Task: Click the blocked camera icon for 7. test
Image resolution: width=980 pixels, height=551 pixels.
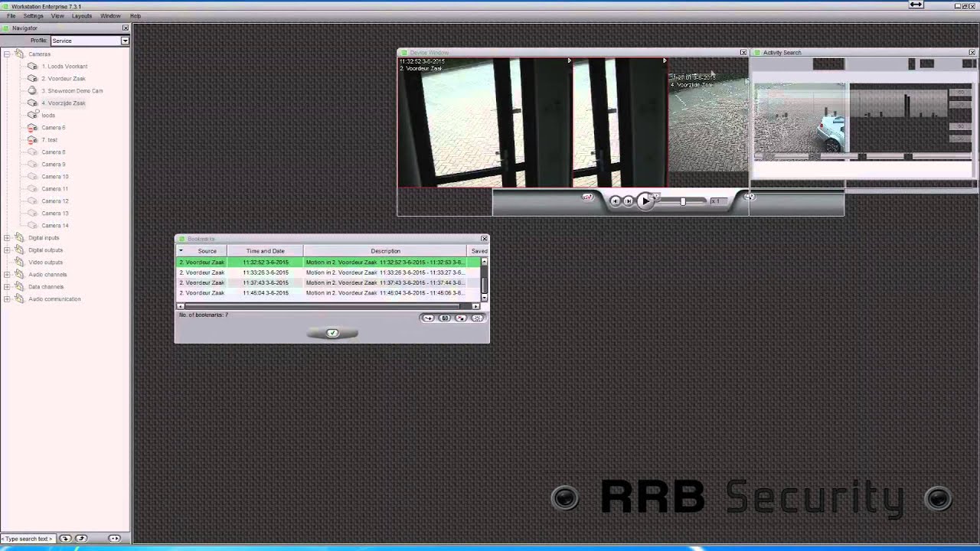Action: coord(32,140)
